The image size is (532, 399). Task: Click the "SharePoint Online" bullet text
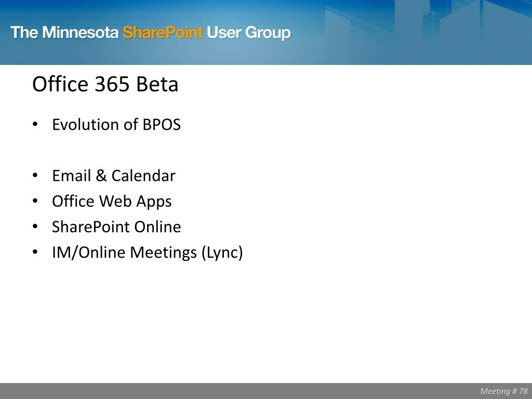point(116,227)
